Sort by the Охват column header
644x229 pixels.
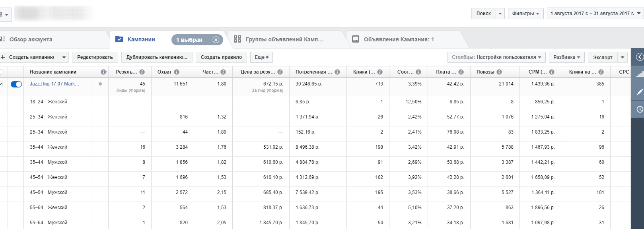point(164,72)
